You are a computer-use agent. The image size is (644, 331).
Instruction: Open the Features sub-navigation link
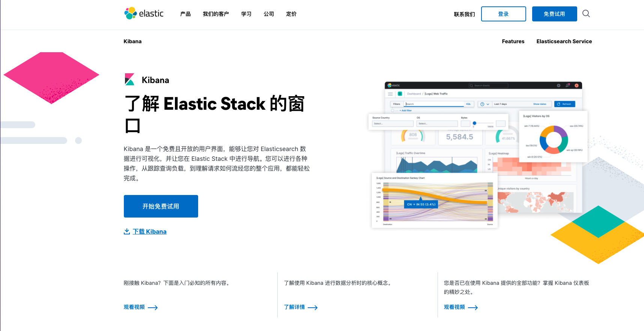513,41
